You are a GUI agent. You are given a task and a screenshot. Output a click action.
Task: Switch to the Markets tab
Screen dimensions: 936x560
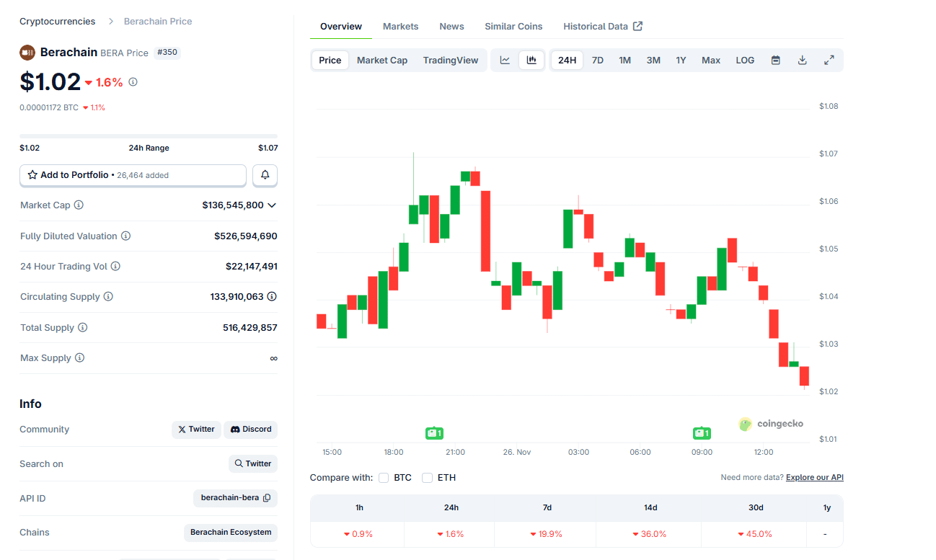point(400,26)
